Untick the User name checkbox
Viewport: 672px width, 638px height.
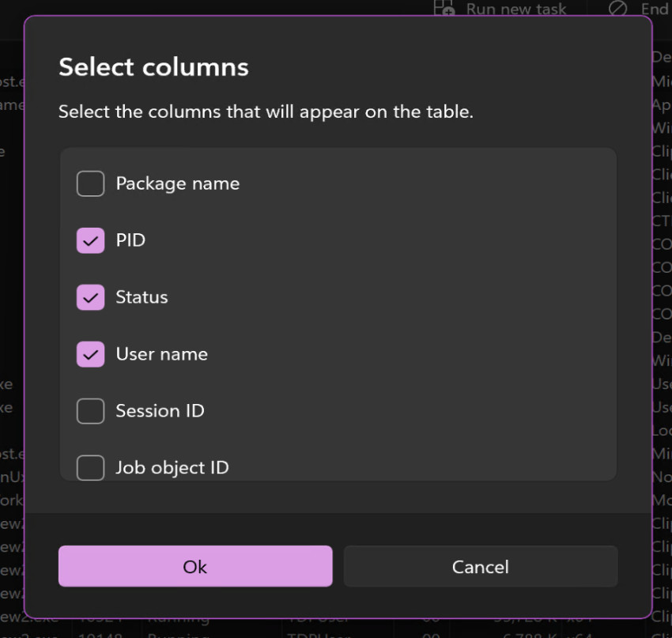pyautogui.click(x=90, y=354)
